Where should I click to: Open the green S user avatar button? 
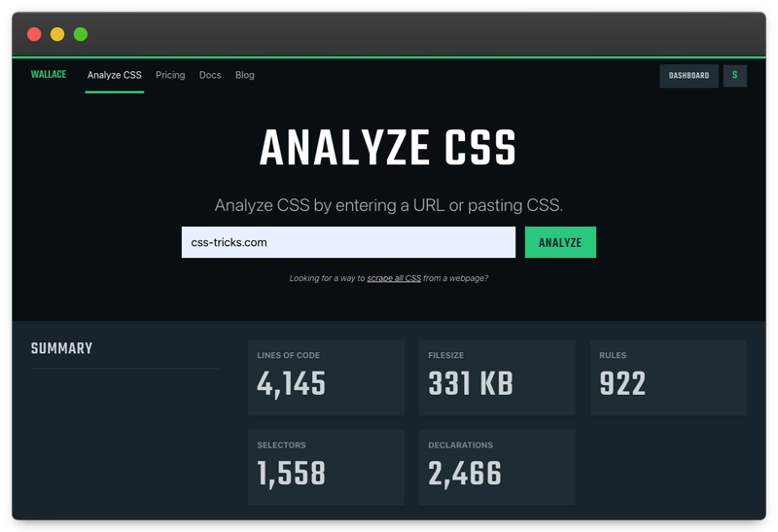point(735,76)
